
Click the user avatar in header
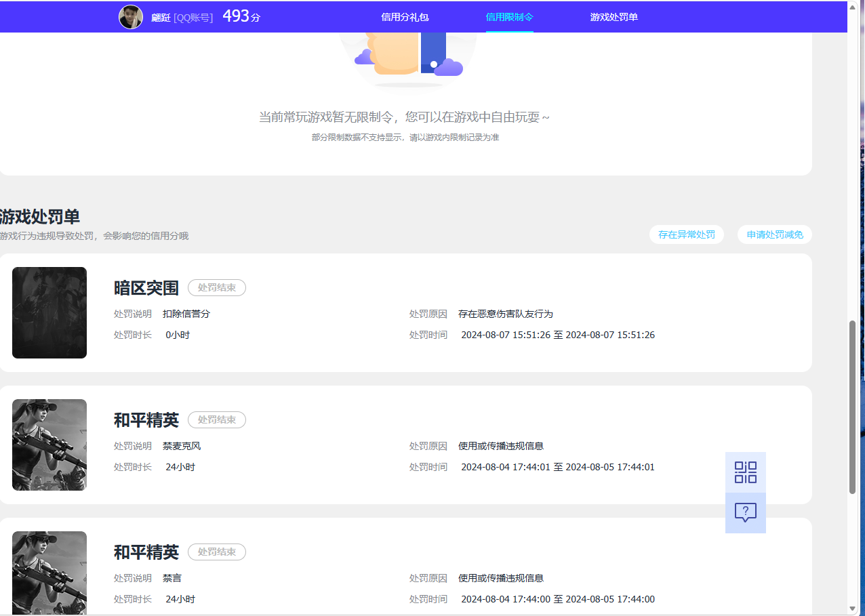tap(131, 17)
